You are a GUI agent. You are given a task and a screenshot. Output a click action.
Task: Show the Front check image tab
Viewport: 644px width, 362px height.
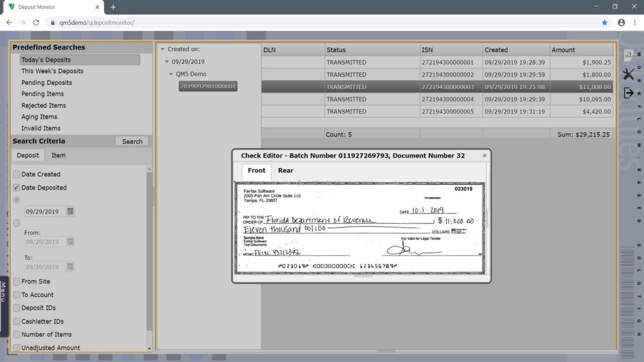coord(257,171)
